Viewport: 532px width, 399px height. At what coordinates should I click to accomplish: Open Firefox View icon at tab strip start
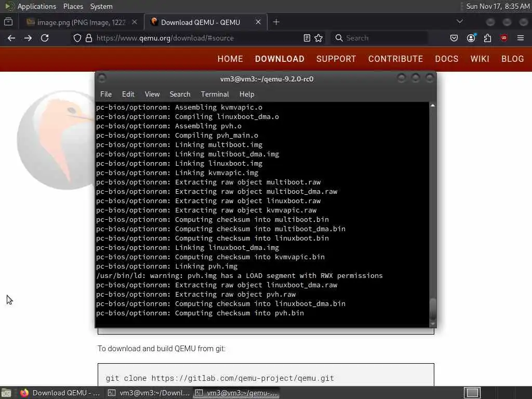tap(8, 22)
